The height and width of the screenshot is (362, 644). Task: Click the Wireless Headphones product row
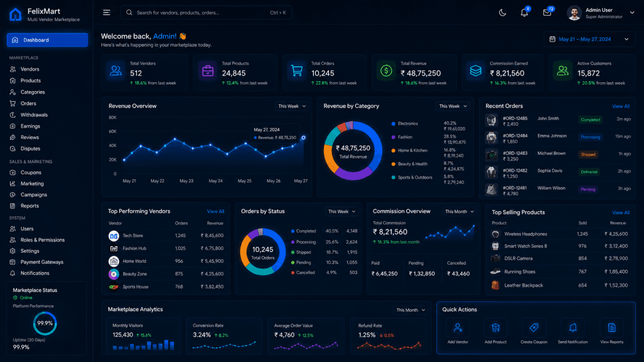(560, 234)
